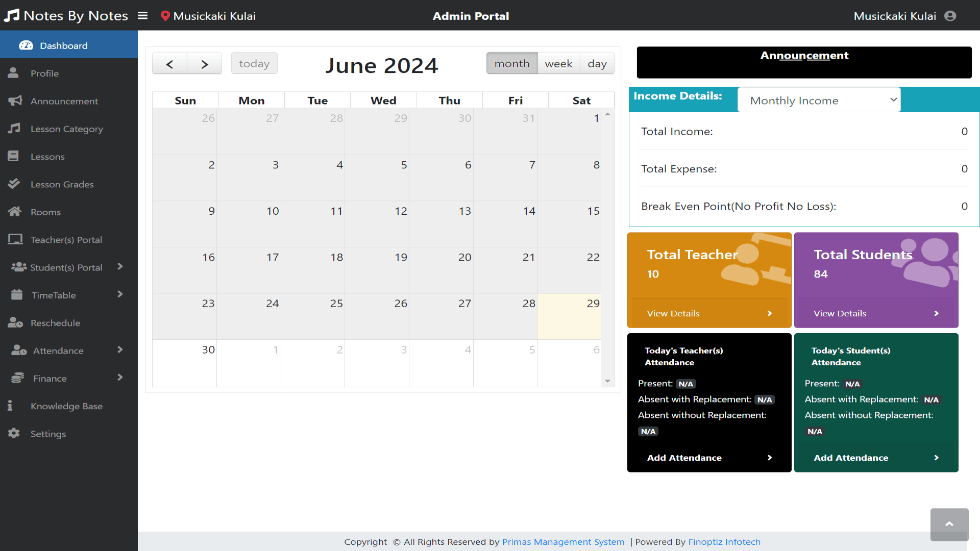Open Lesson Category via music note icon
980x551 pixels.
(x=14, y=129)
